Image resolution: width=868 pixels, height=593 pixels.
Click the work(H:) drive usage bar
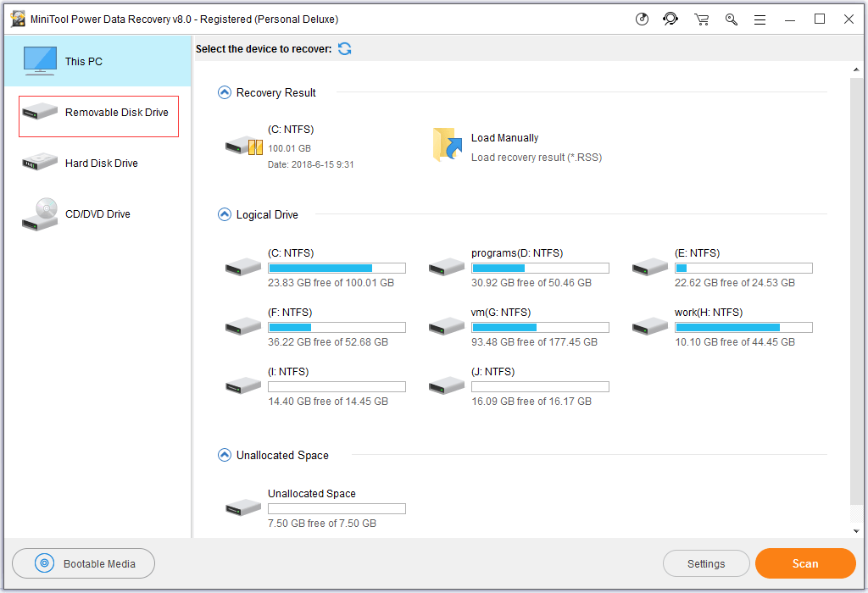tap(743, 328)
